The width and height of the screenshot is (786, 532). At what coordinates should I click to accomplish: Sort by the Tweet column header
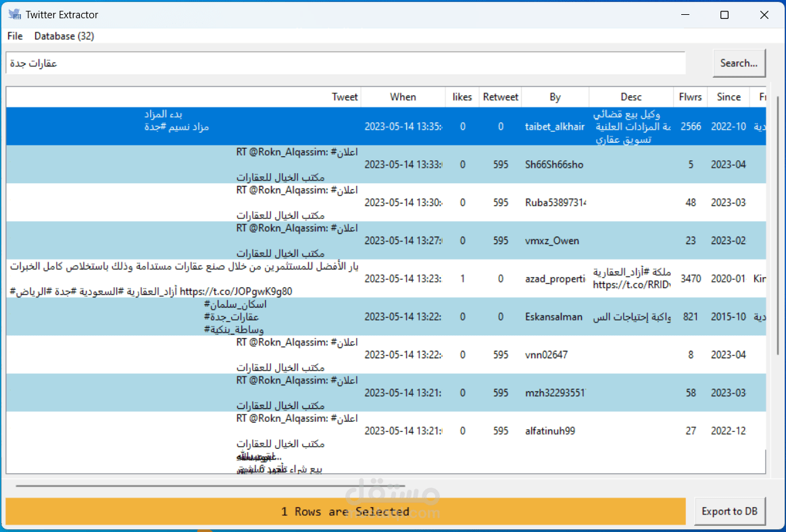point(183,97)
